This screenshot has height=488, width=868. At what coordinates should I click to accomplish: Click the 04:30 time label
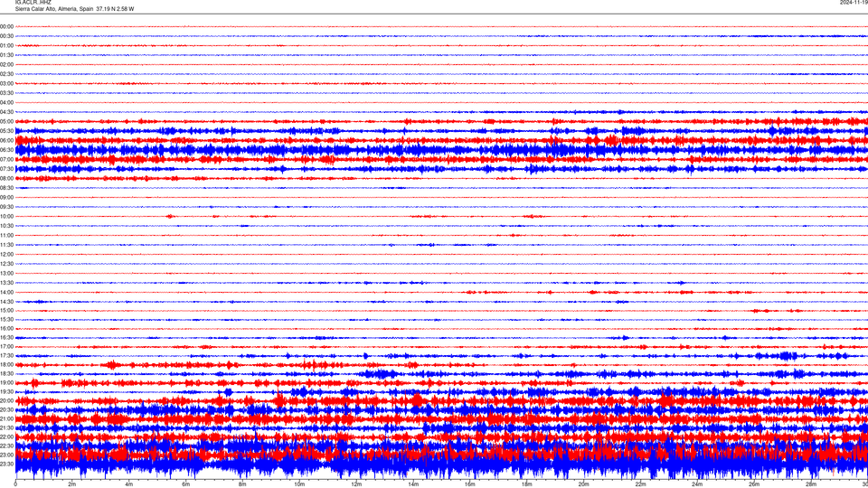[x=6, y=112]
